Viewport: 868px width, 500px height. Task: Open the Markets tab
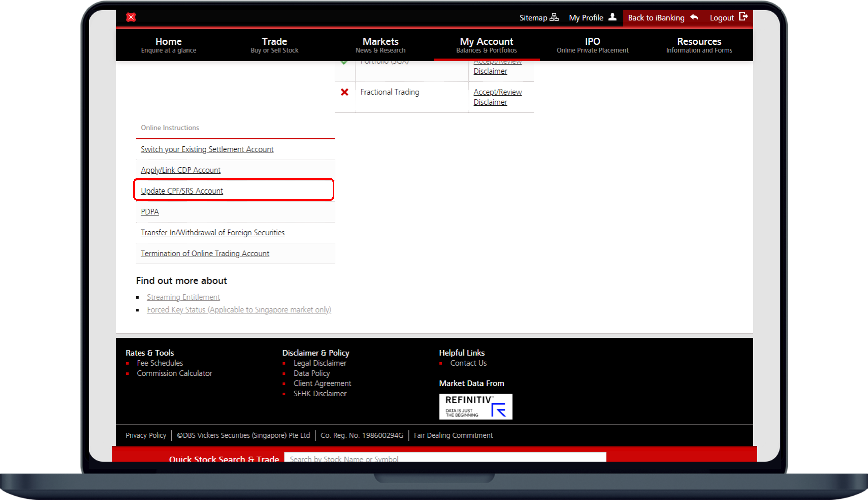pyautogui.click(x=380, y=45)
